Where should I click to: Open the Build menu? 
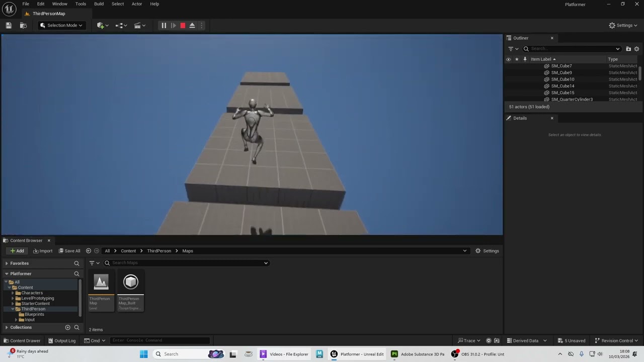(x=99, y=4)
